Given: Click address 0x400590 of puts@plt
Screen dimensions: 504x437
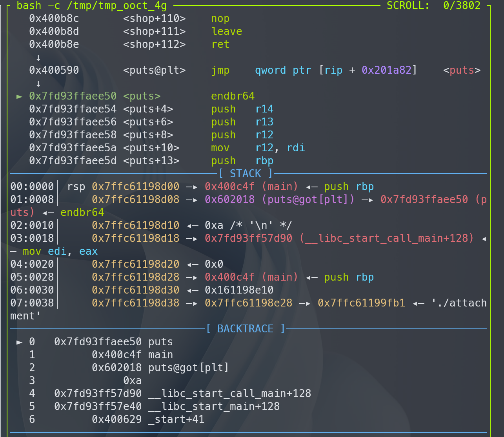Looking at the screenshot, I should click(54, 70).
